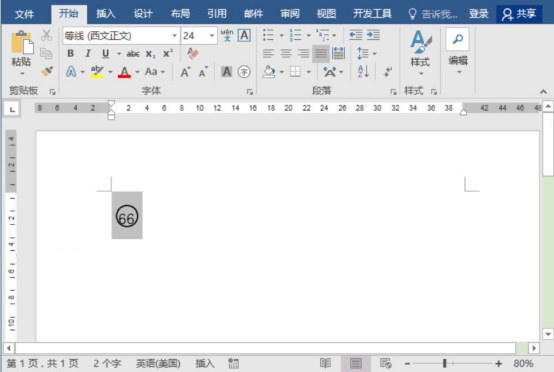The height and width of the screenshot is (372, 554).
Task: Click the Share (共享) button
Action: pos(519,14)
